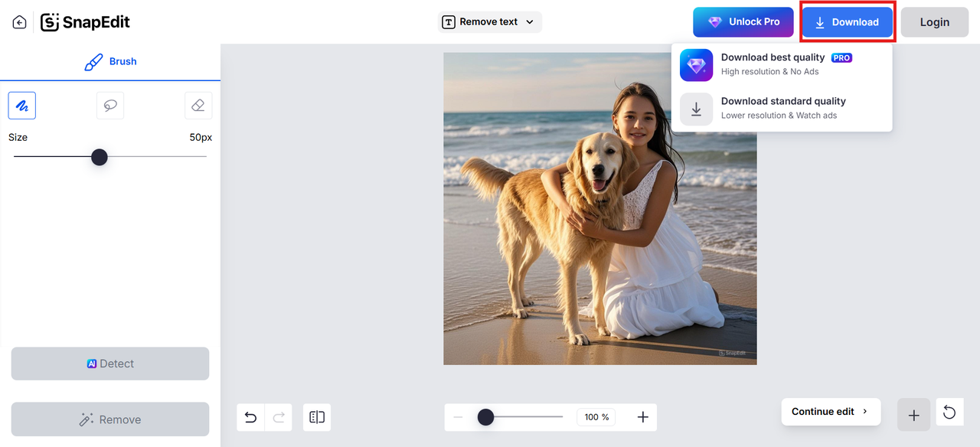
Task: Zoom in with the plus icon
Action: [643, 417]
